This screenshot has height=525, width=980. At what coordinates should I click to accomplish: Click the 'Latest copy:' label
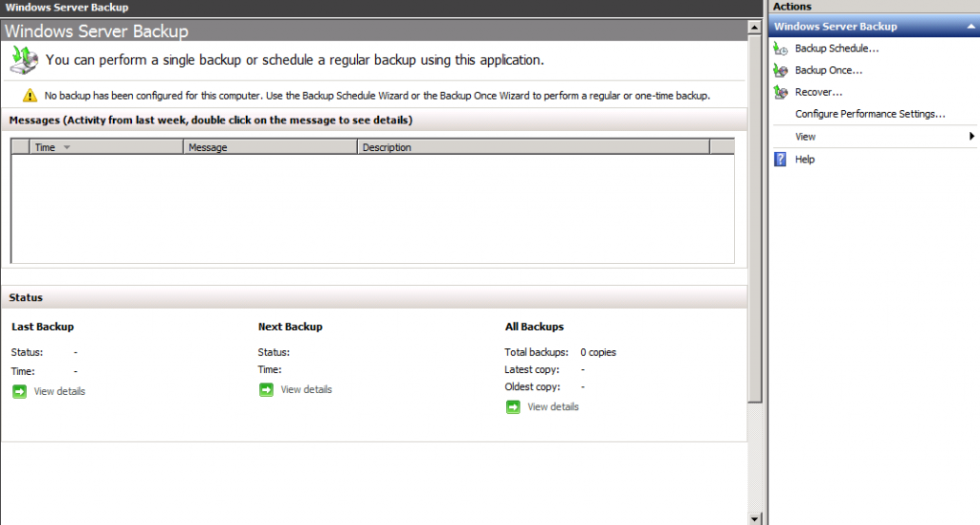[x=532, y=369]
